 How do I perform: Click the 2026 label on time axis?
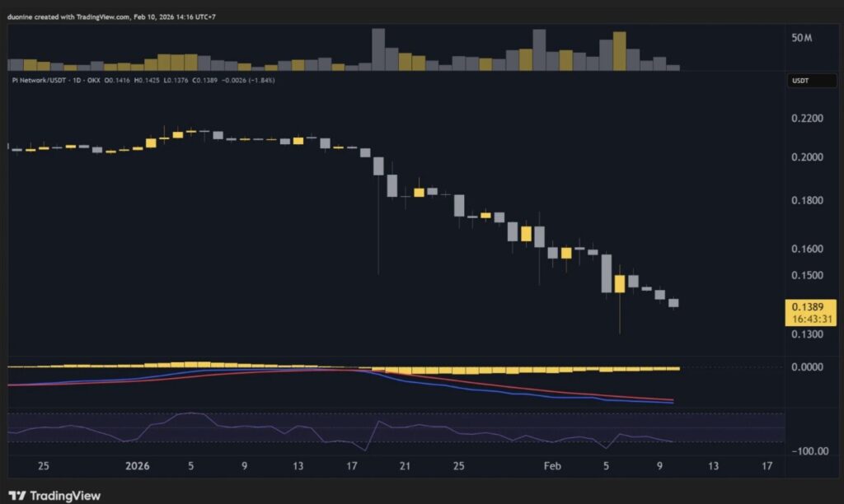click(x=137, y=466)
